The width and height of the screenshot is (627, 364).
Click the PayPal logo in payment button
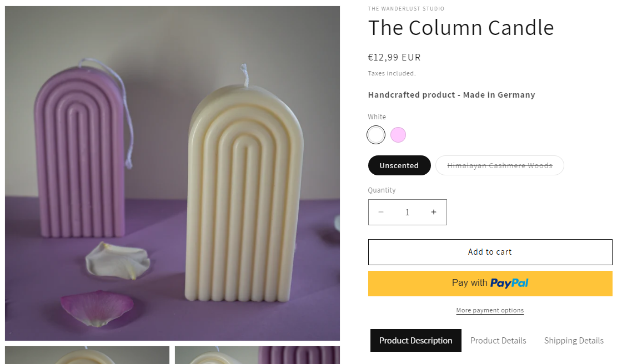[x=509, y=284]
